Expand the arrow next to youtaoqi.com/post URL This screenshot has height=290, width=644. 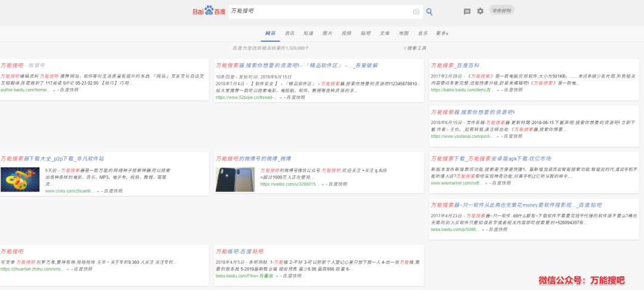(498, 137)
